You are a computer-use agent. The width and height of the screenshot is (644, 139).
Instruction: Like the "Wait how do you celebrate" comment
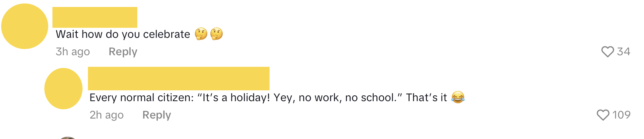pyautogui.click(x=607, y=52)
